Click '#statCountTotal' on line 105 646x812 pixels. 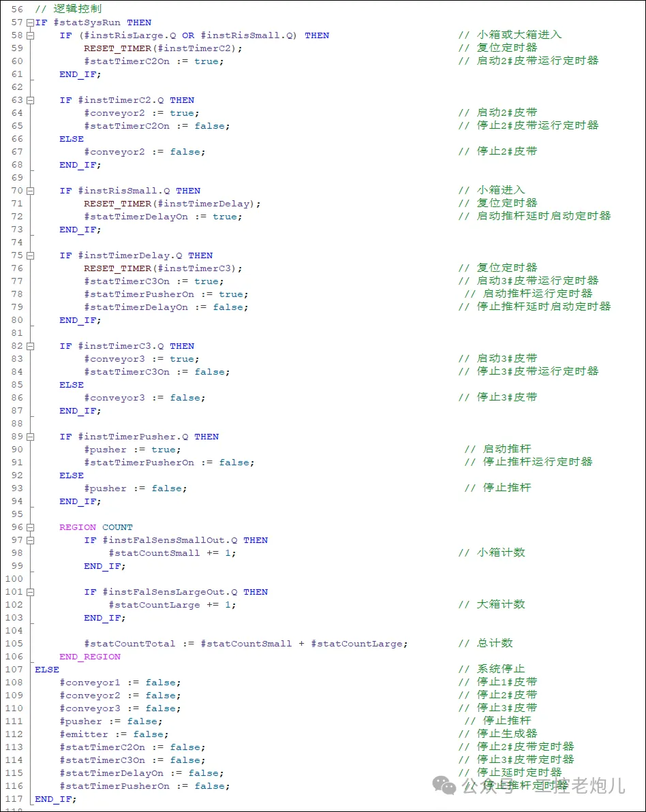click(129, 644)
